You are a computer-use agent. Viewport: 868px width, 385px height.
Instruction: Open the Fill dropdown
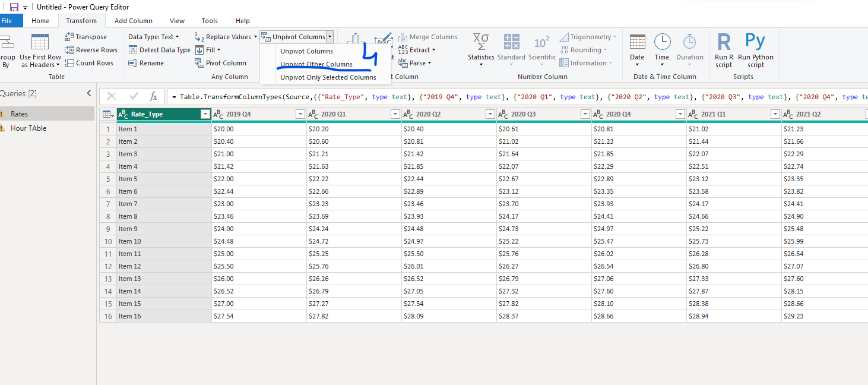click(208, 50)
